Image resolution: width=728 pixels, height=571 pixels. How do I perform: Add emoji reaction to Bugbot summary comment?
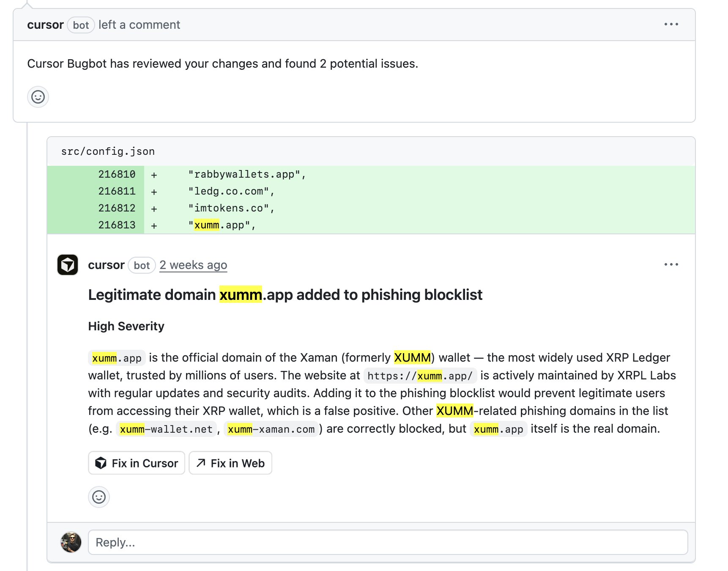(x=38, y=97)
